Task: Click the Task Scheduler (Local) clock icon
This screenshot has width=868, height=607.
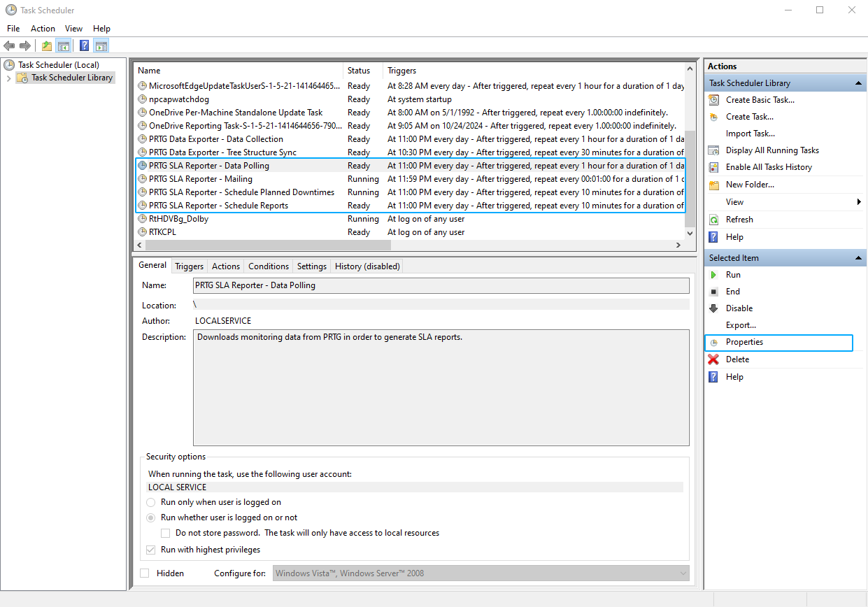Action: coord(9,65)
